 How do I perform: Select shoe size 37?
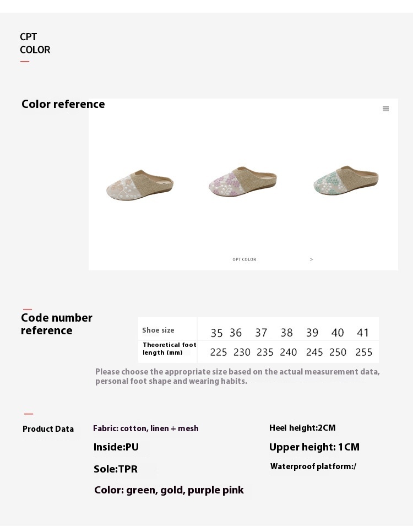tap(261, 333)
